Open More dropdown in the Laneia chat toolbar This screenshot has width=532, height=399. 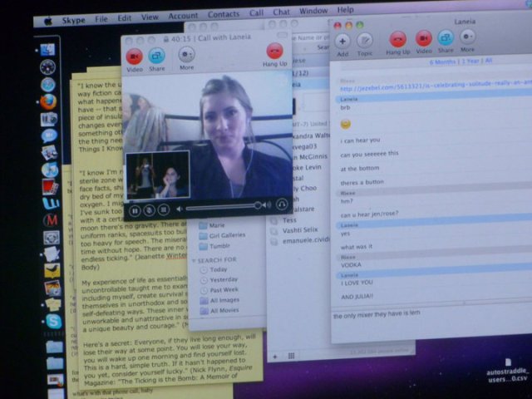[x=467, y=37]
